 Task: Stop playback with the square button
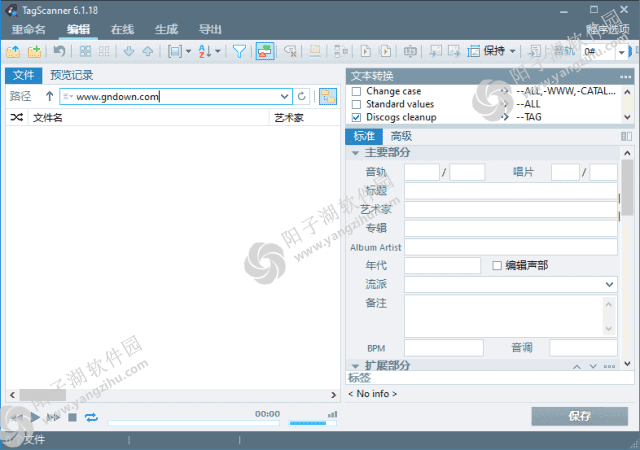pyautogui.click(x=72, y=417)
